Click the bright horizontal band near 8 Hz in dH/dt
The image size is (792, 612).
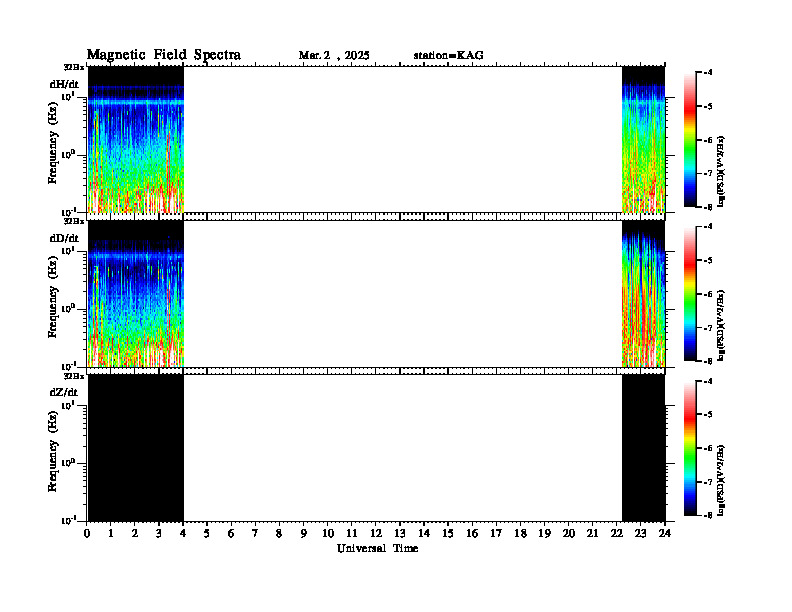tap(135, 103)
